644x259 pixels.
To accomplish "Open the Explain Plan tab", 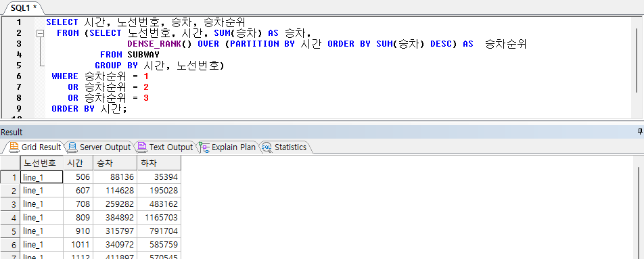I will click(x=227, y=147).
